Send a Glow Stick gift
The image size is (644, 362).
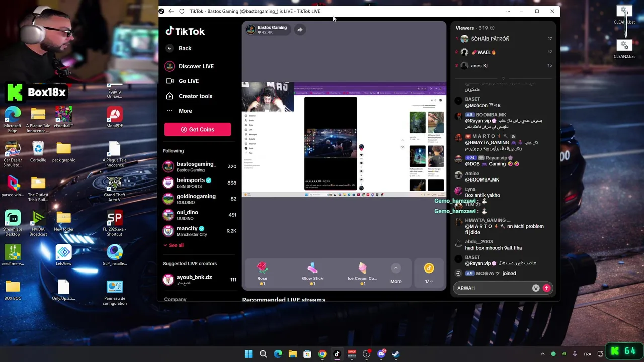pyautogui.click(x=312, y=274)
